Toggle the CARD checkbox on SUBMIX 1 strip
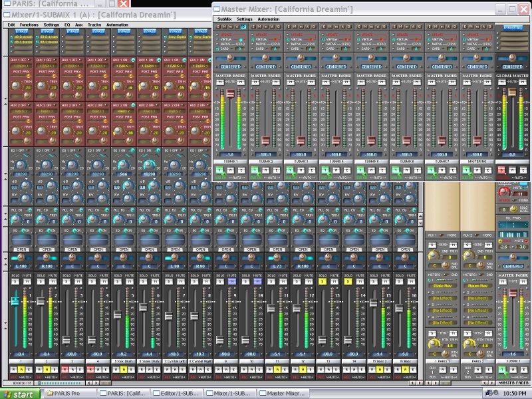Screen dimensions: 532x399 point(217,49)
